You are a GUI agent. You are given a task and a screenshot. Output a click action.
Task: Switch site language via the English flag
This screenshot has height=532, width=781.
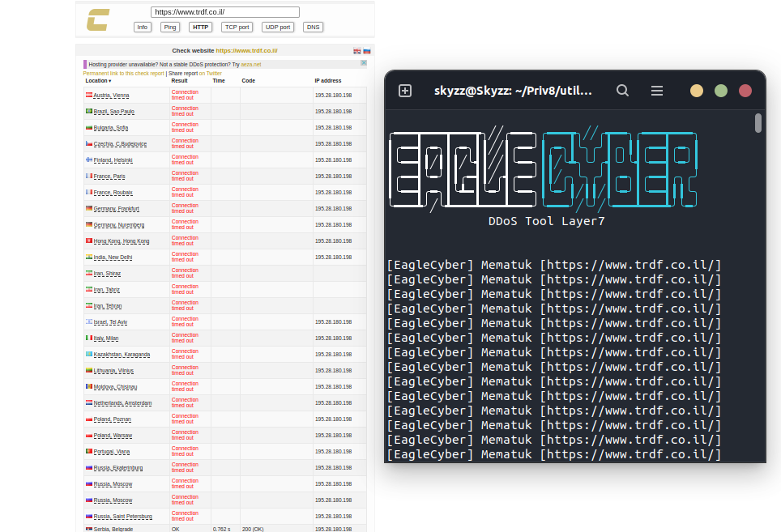click(357, 51)
